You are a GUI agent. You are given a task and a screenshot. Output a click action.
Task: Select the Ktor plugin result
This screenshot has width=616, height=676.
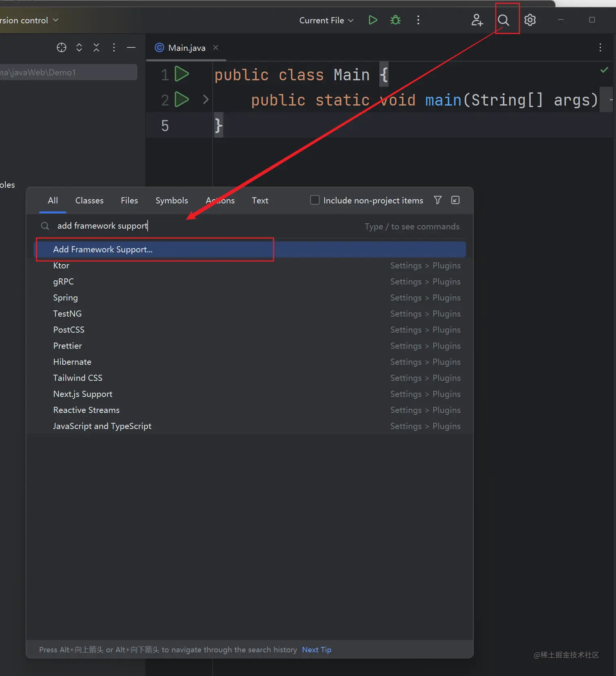click(250, 266)
